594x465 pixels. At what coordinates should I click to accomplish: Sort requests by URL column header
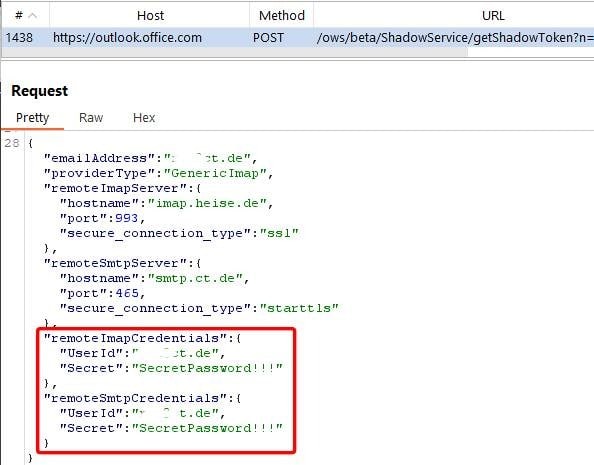tap(493, 16)
